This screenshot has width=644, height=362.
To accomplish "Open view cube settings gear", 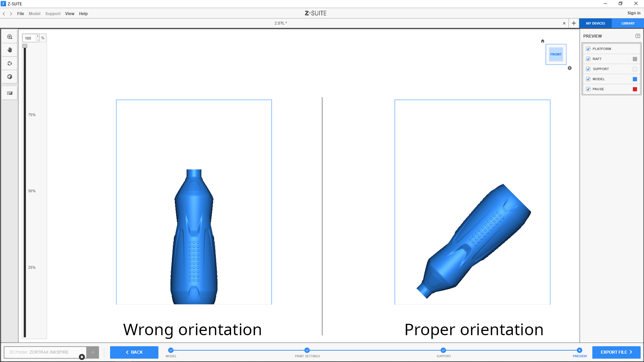I will [570, 68].
